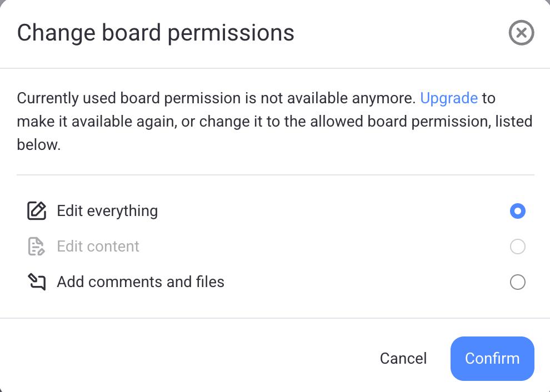The width and height of the screenshot is (550, 392).
Task: Open the Upgrade link in the message
Action: [x=449, y=98]
